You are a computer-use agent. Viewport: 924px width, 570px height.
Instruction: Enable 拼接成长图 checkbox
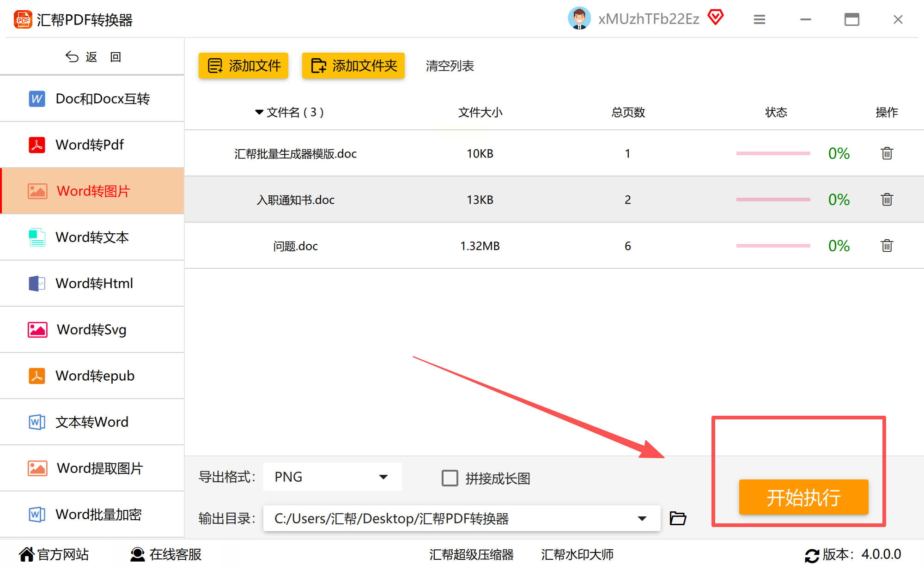pyautogui.click(x=450, y=478)
